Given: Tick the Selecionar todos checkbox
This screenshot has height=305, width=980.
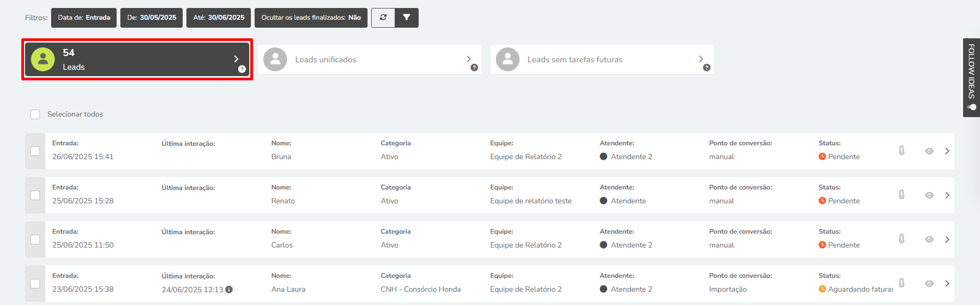Looking at the screenshot, I should tap(35, 114).
